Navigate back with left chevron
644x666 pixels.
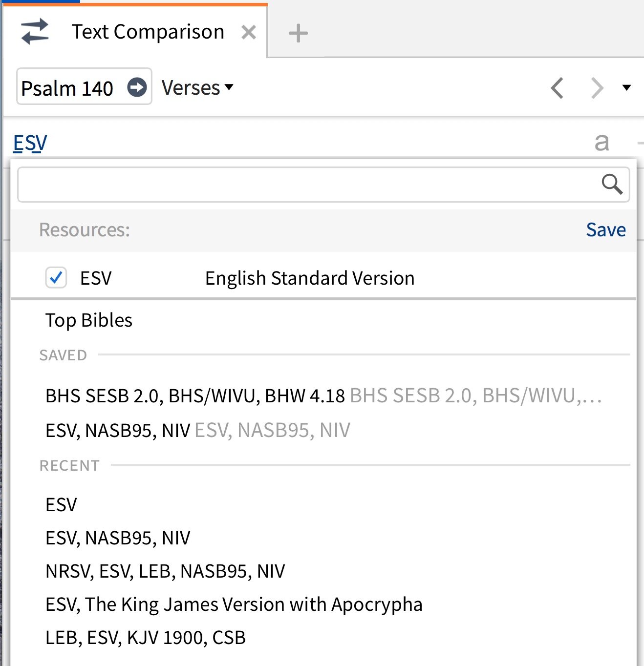pos(558,88)
